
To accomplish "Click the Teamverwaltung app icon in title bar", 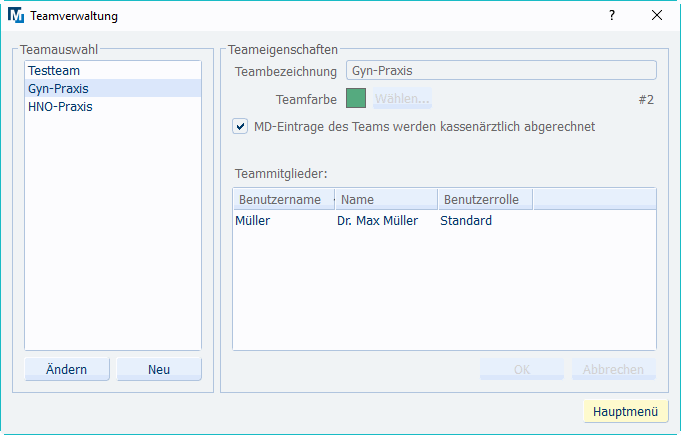I will coord(16,15).
